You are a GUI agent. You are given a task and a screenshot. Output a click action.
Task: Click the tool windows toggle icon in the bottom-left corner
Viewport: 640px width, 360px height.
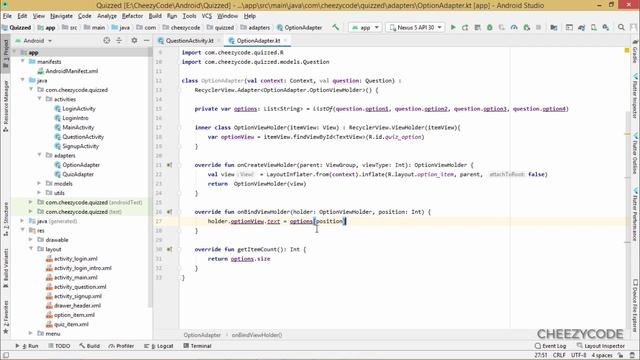tap(5, 355)
